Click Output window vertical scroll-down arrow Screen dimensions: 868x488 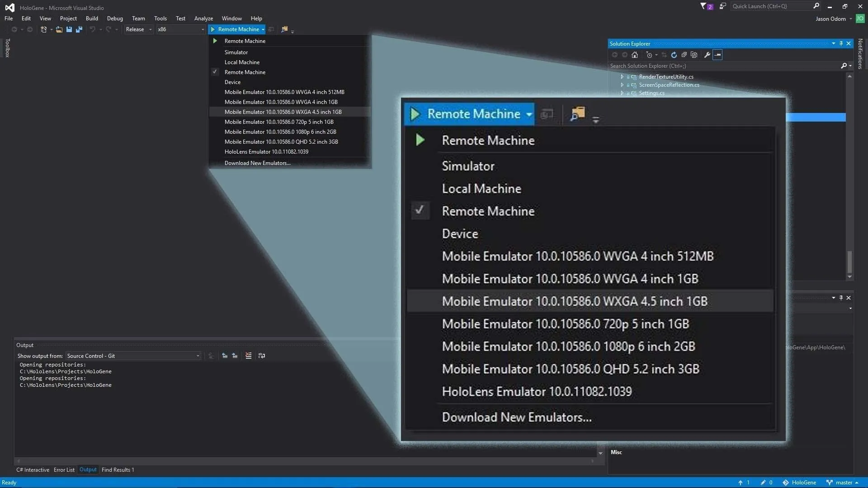coord(600,453)
